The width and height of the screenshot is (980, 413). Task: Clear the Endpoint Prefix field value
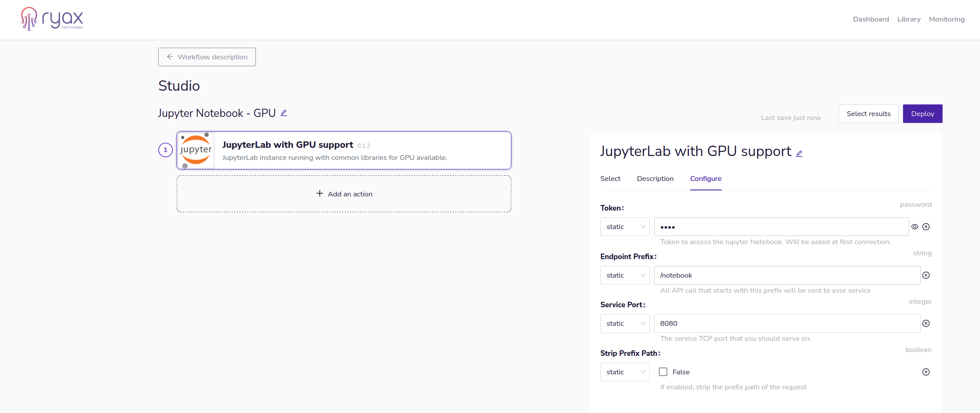[926, 275]
